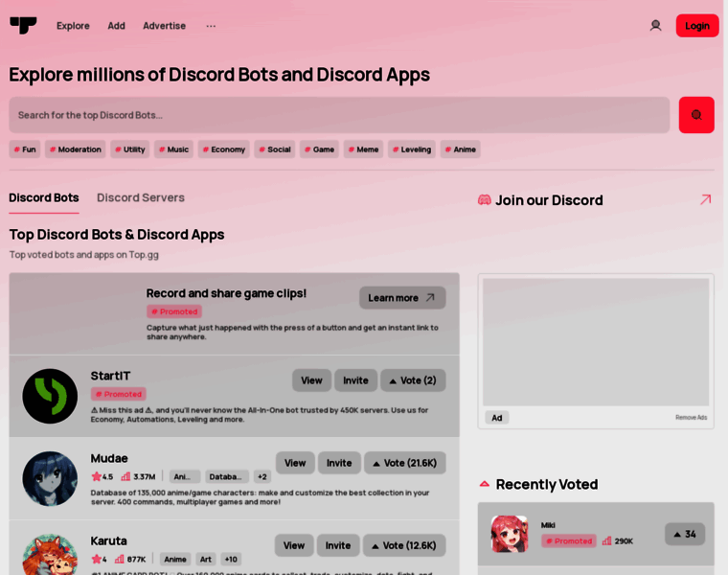Invite the StartIT bot
The image size is (728, 575).
tap(355, 380)
